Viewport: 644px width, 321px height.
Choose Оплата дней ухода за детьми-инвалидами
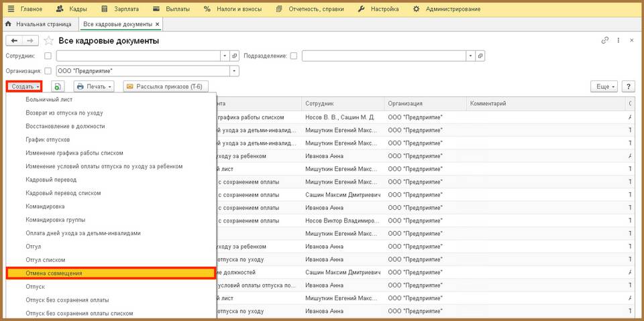111,233
